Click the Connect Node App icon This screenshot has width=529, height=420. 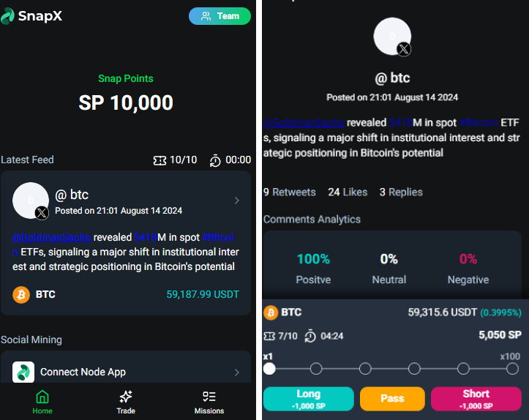[x=23, y=372]
